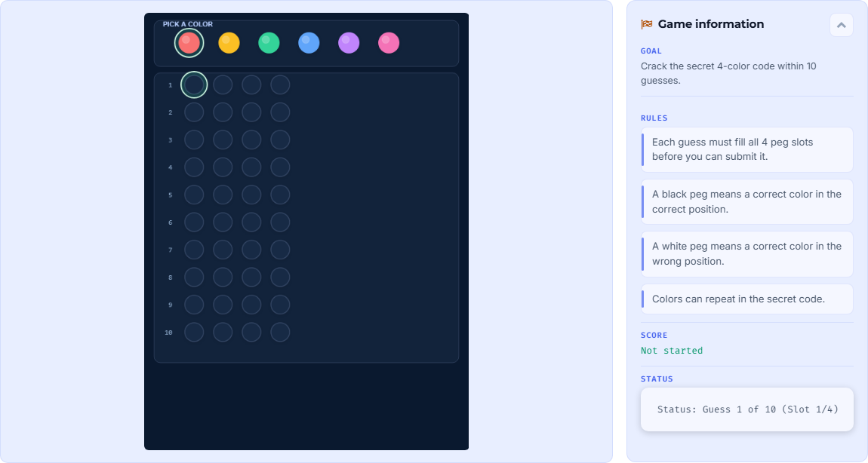This screenshot has height=463, width=868.
Task: Click the second peg slot in row 6
Action: coord(223,222)
